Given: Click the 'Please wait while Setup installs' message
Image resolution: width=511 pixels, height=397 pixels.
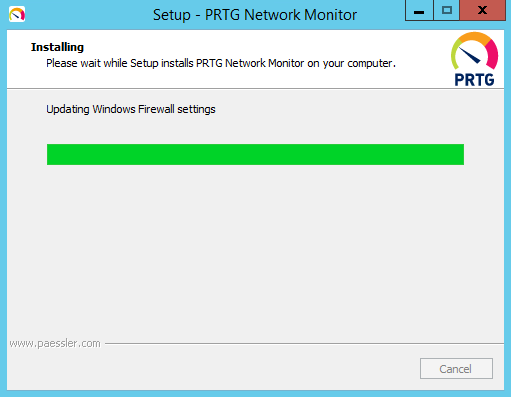Looking at the screenshot, I should (221, 63).
